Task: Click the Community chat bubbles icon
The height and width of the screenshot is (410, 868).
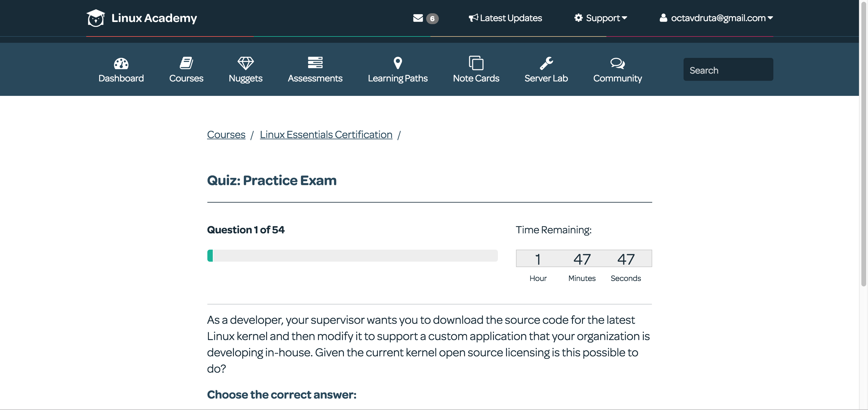Action: [617, 63]
